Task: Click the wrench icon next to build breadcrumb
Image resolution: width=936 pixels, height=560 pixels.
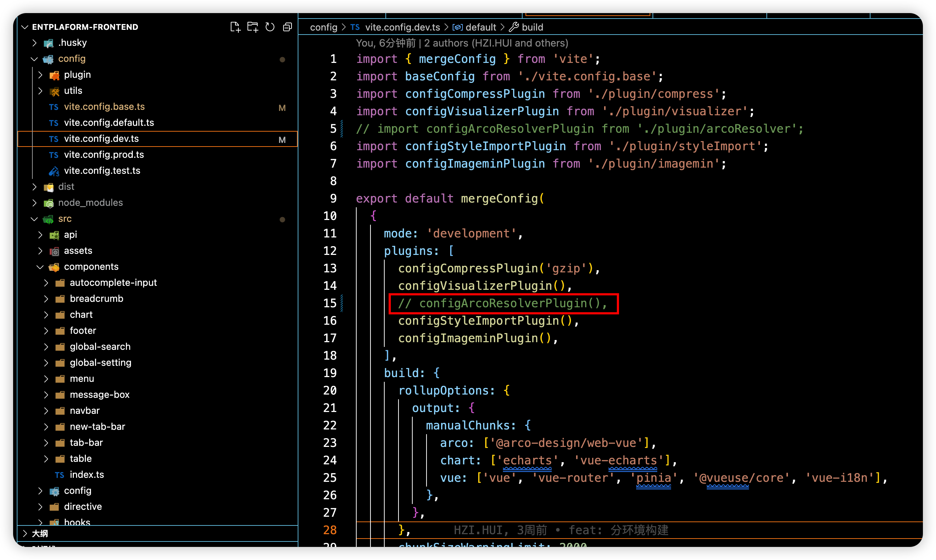Action: pos(513,27)
